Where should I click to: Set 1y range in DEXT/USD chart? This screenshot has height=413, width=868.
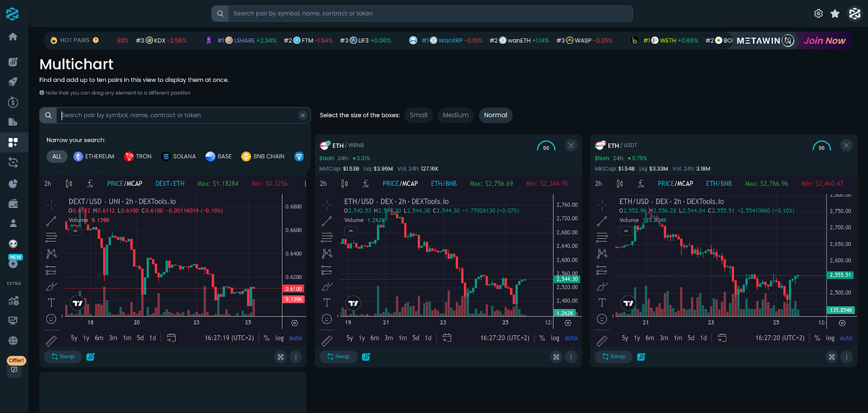click(x=86, y=338)
